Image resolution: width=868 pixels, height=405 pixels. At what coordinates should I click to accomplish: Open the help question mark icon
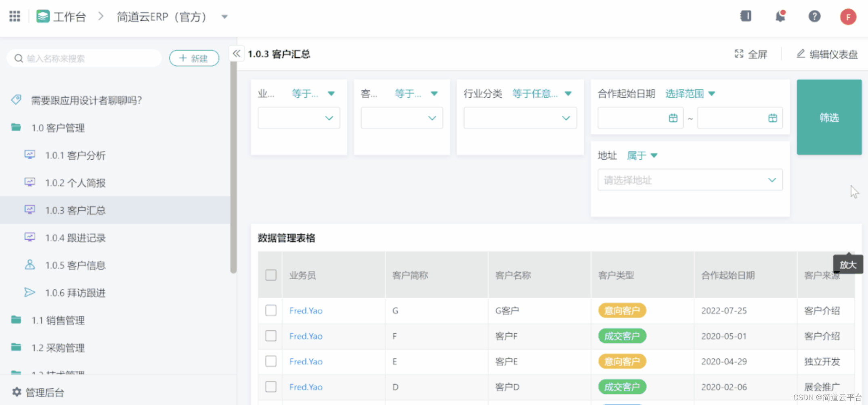point(814,16)
